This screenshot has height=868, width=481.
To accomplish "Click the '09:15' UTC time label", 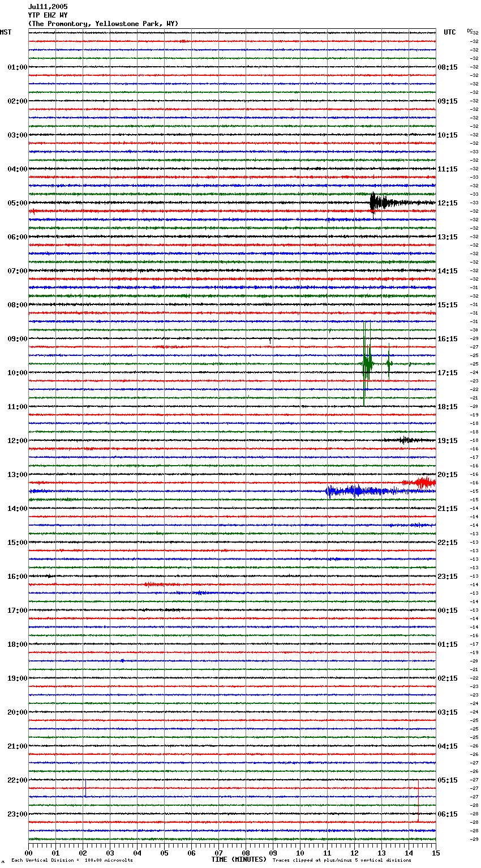I will (448, 101).
